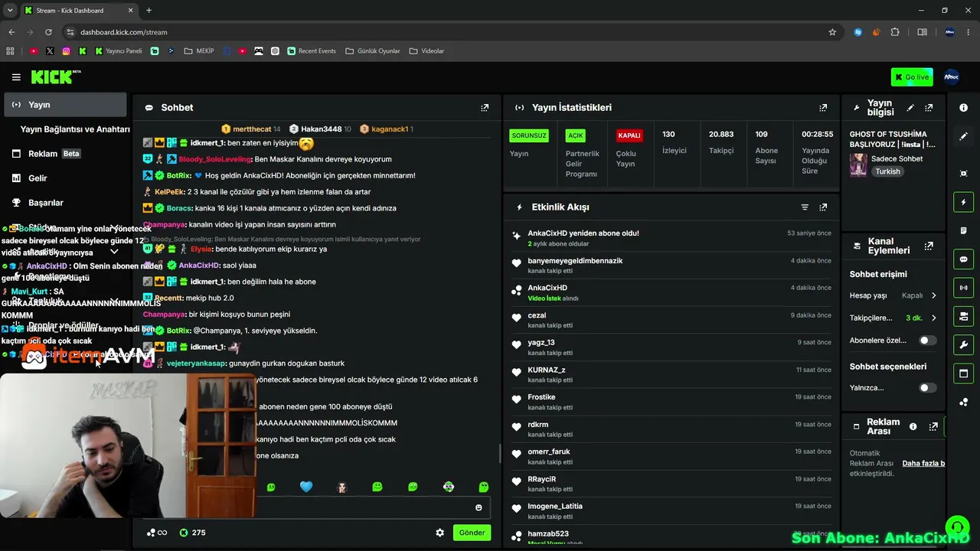
Task: Click the focus frame icon in the right rail
Action: coord(963,174)
